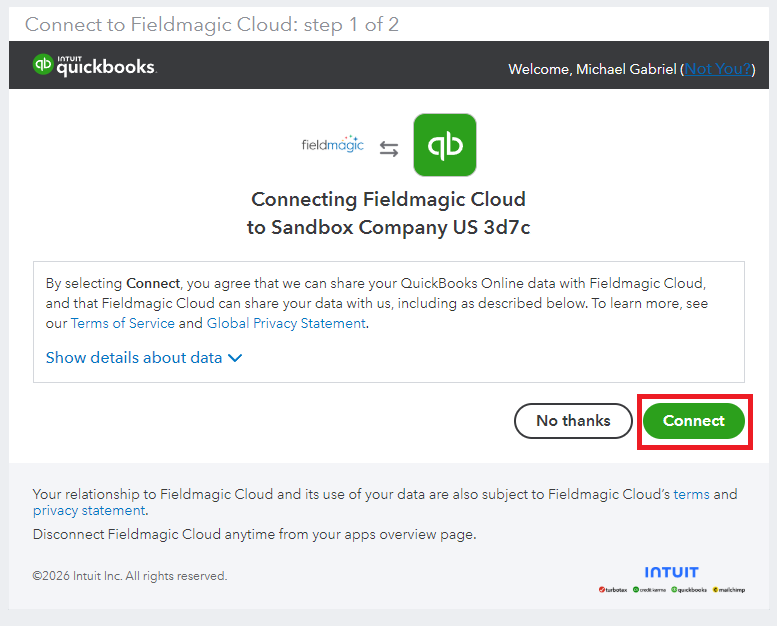Click the fieldmagic logo
Image resolution: width=777 pixels, height=626 pixels.
pos(333,144)
